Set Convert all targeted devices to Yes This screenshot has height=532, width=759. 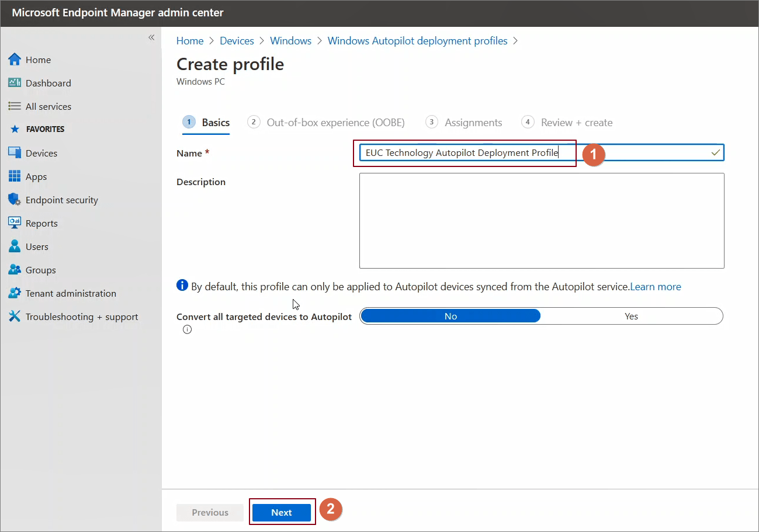coord(632,316)
